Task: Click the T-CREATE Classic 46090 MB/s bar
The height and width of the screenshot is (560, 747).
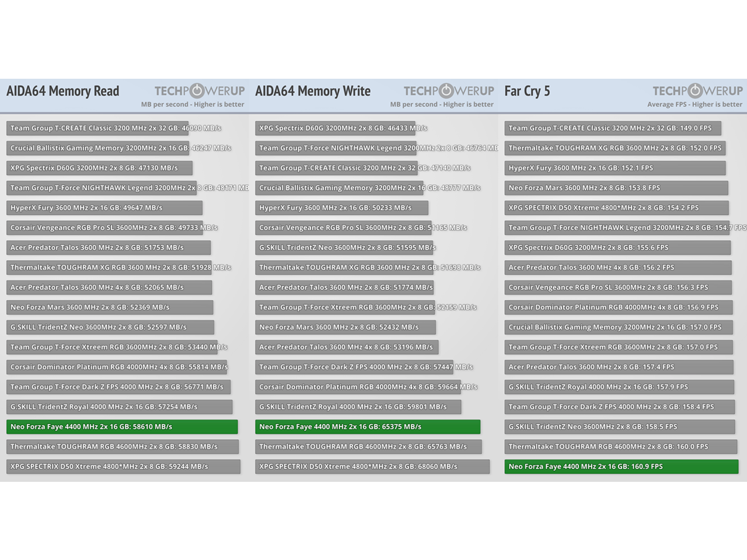Action: point(97,128)
